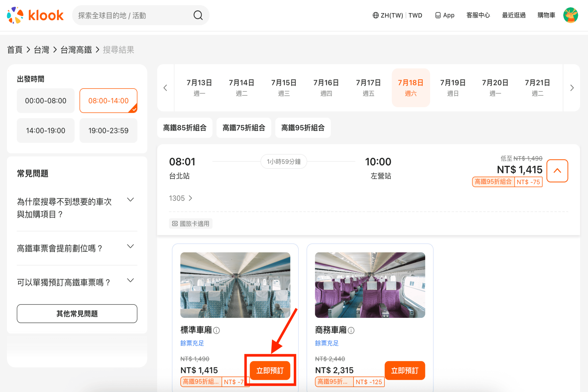Open the user profile avatar
Image resolution: width=588 pixels, height=392 pixels.
point(571,15)
